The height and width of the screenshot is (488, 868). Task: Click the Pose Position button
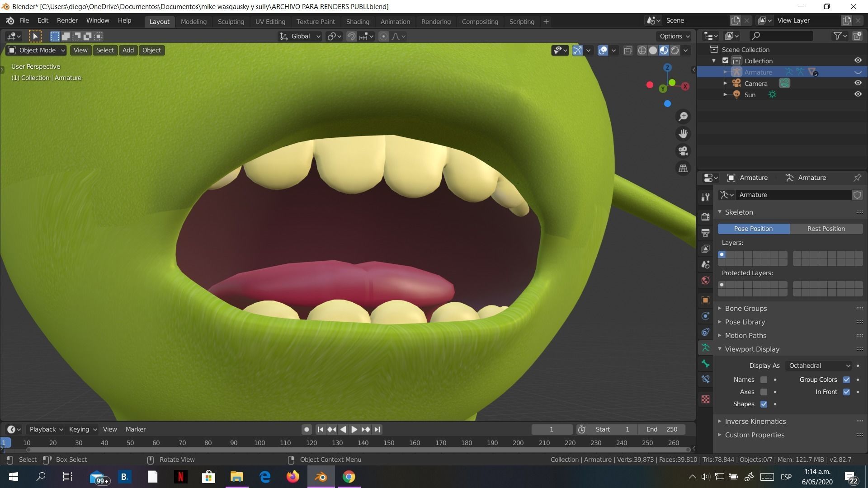pyautogui.click(x=753, y=229)
